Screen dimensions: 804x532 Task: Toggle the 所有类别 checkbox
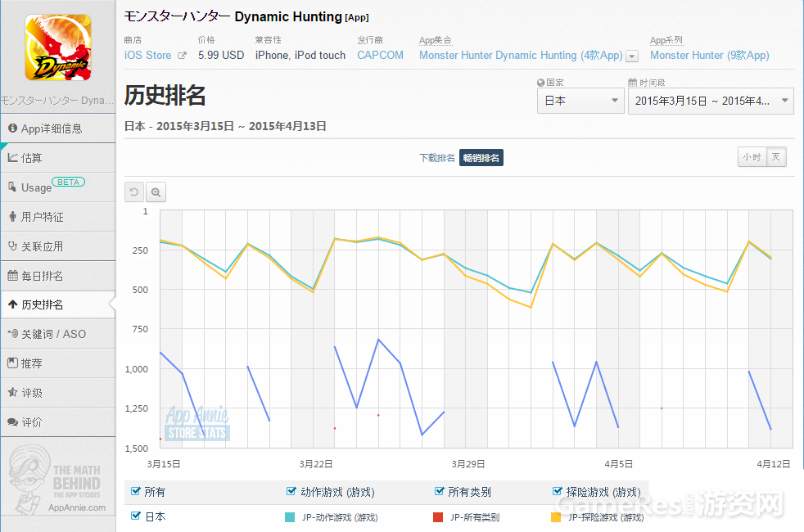[439, 491]
